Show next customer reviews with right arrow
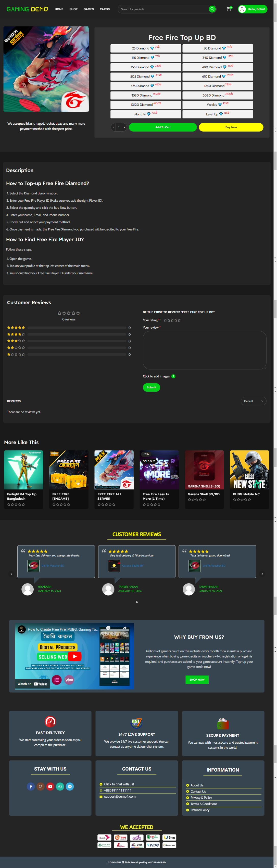Viewport: 277px width, 868px height. point(262,574)
